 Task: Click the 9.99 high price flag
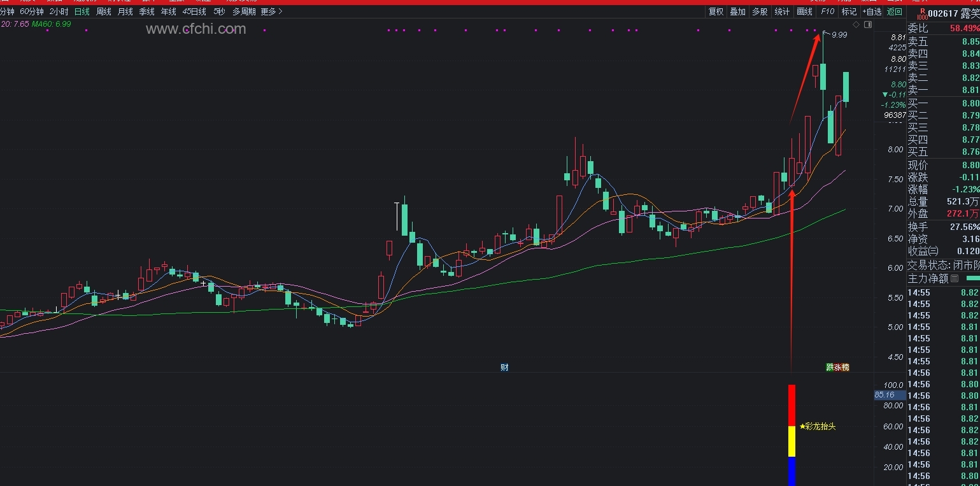[x=839, y=35]
